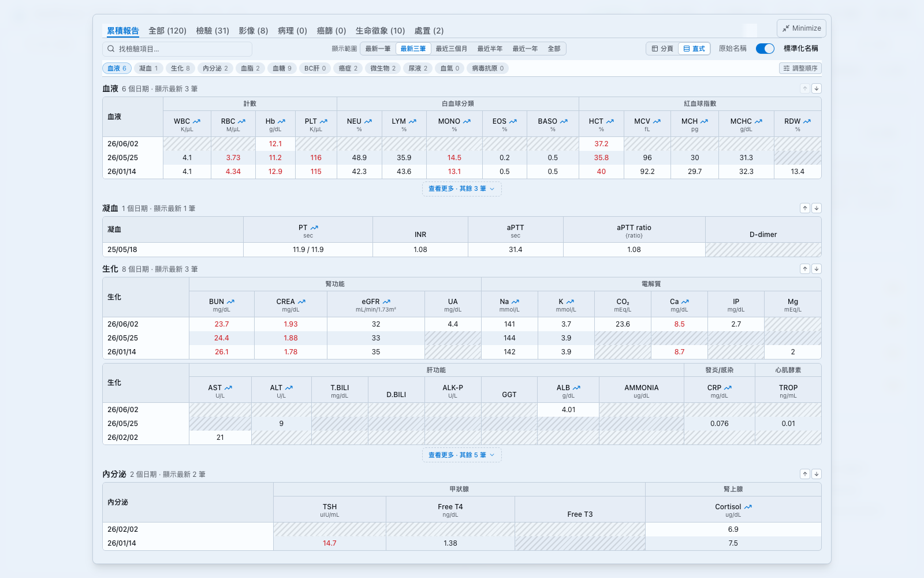Filter by 微生物 2 category chip
This screenshot has height=578, width=924.
(383, 68)
